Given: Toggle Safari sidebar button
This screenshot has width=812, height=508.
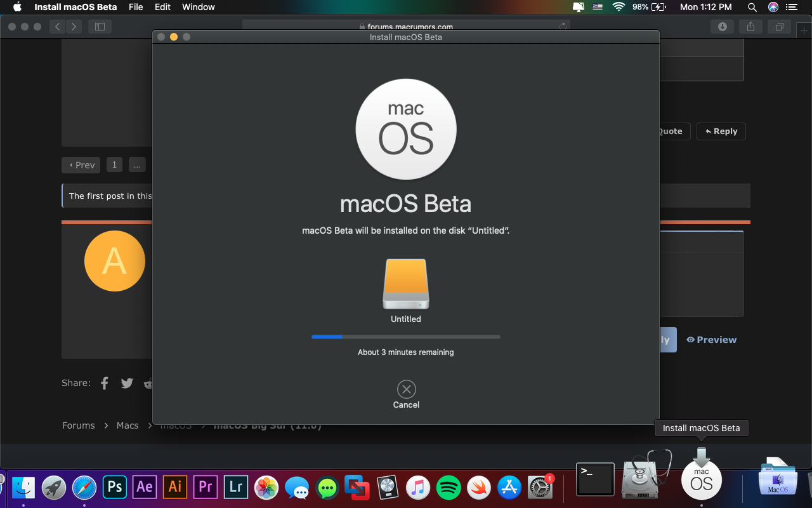Looking at the screenshot, I should pyautogui.click(x=100, y=27).
